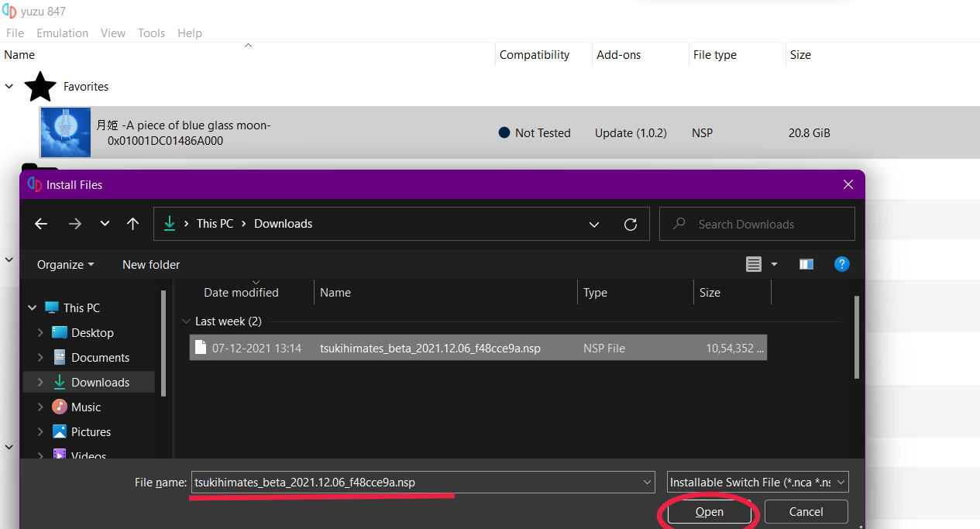Open the File menu in yuzu
The height and width of the screenshot is (529, 980).
[x=15, y=33]
